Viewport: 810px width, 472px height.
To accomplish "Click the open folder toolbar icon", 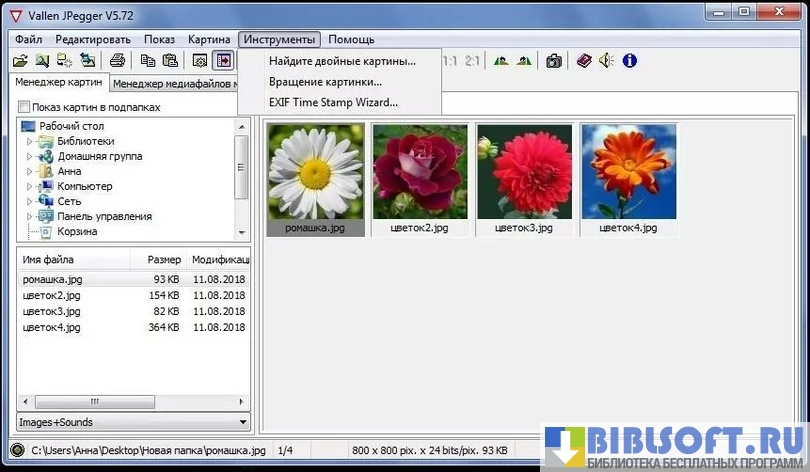I will pos(19,61).
